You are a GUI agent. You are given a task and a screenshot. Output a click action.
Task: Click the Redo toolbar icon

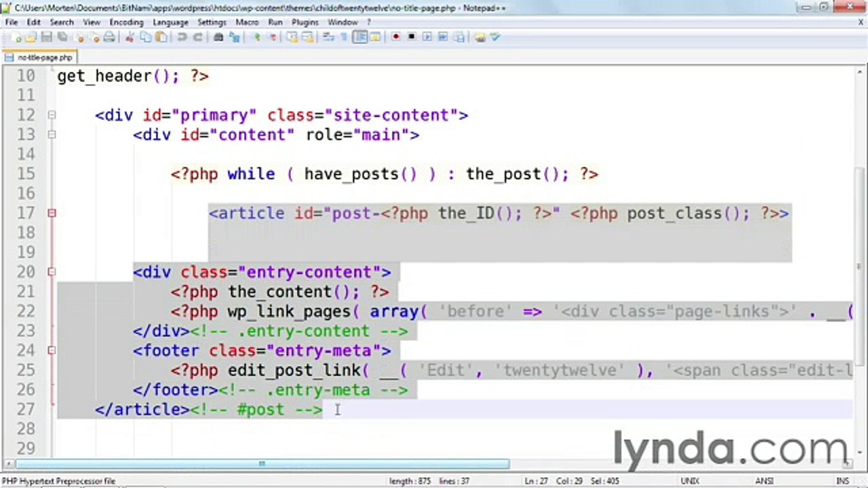tap(197, 37)
